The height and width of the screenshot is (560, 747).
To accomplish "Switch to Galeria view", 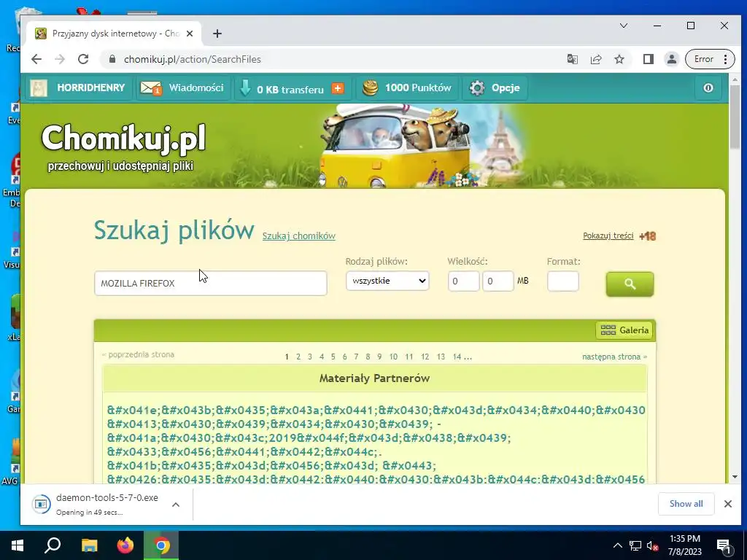I will point(624,330).
